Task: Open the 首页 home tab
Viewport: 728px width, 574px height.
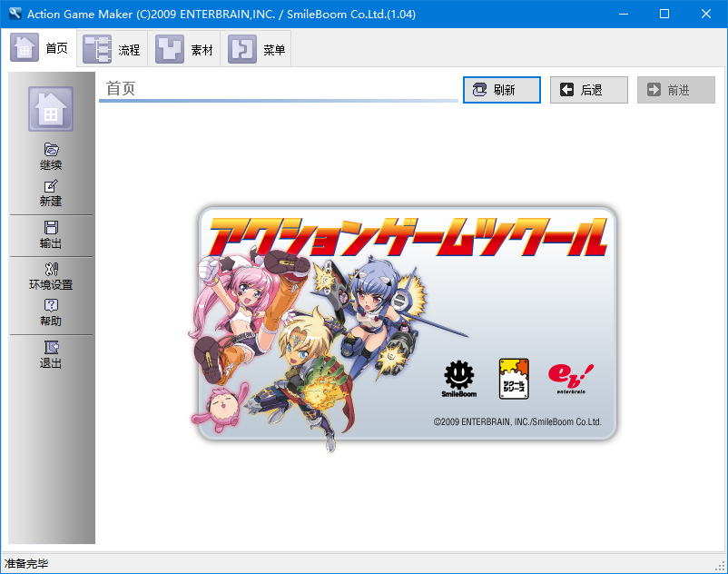Action: 39,48
